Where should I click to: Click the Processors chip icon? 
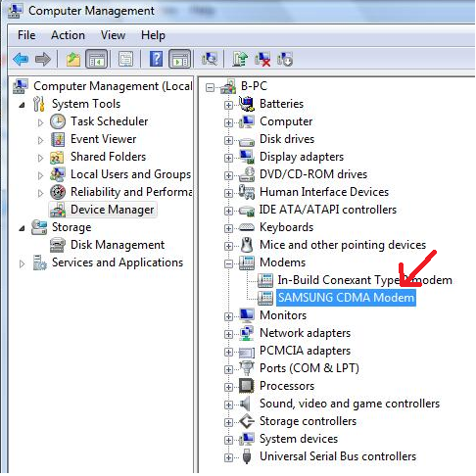coord(247,386)
